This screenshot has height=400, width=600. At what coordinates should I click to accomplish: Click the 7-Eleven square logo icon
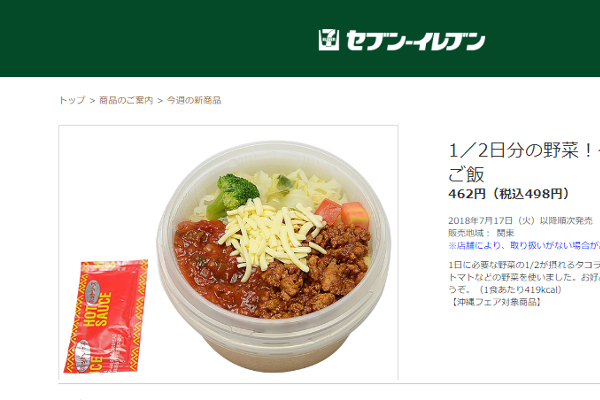(x=329, y=40)
